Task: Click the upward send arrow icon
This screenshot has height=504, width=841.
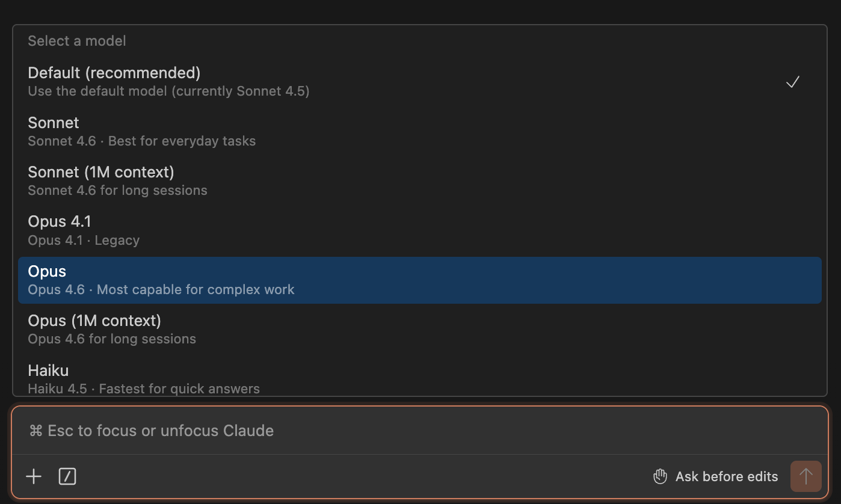Action: (x=806, y=476)
